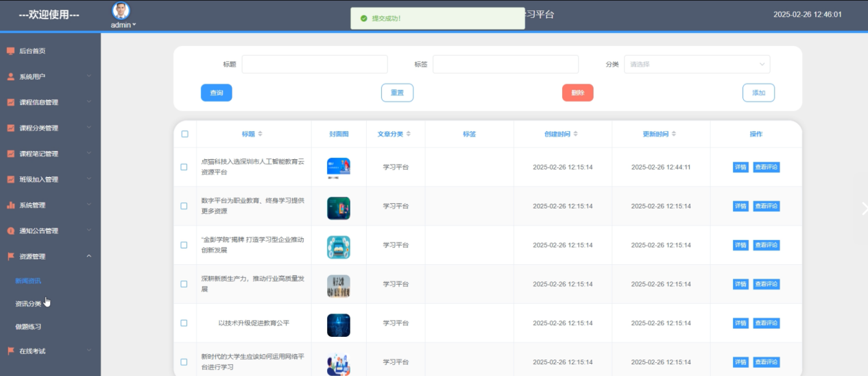Image resolution: width=868 pixels, height=376 pixels.
Task: Select the 资讯分类 submenu item
Action: [28, 304]
